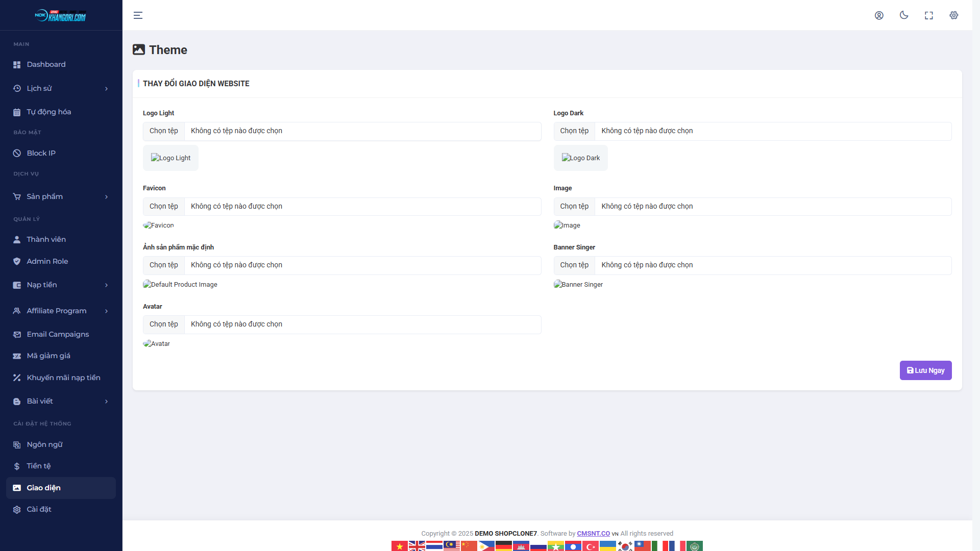Switch to dark mode moon icon
The height and width of the screenshot is (551, 980).
tap(904, 15)
